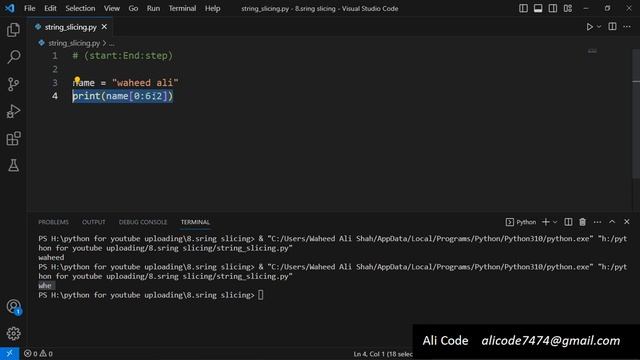Viewport: 640px width, 360px height.
Task: Open editor More Actions ellipsis
Action: click(x=627, y=27)
